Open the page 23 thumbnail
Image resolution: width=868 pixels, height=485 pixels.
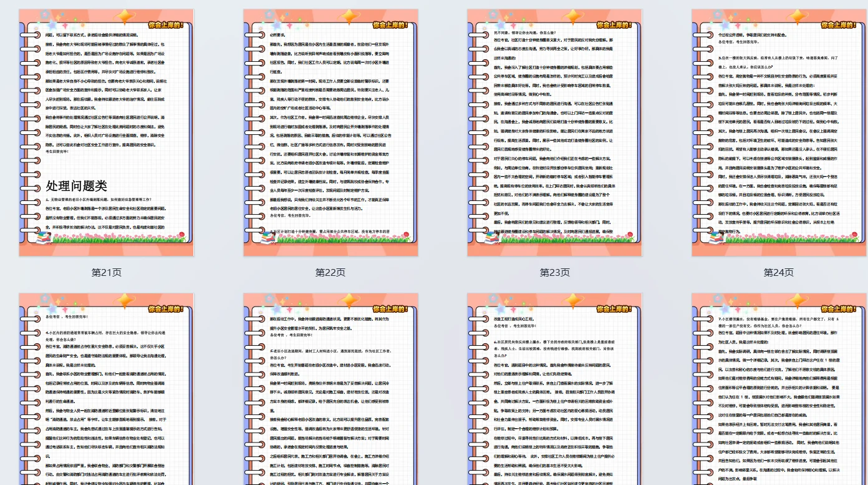[x=554, y=132]
